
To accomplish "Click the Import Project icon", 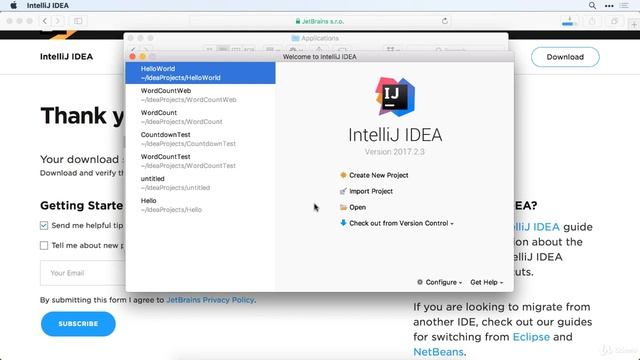I will [343, 191].
